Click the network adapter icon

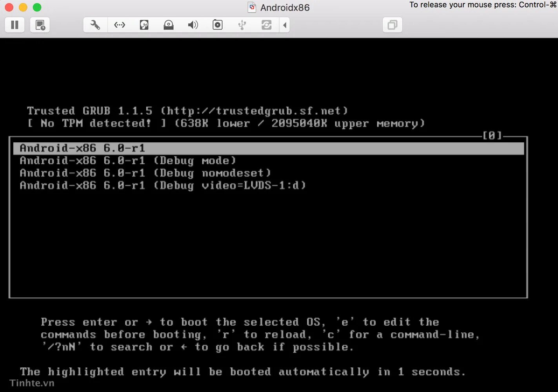(x=120, y=25)
